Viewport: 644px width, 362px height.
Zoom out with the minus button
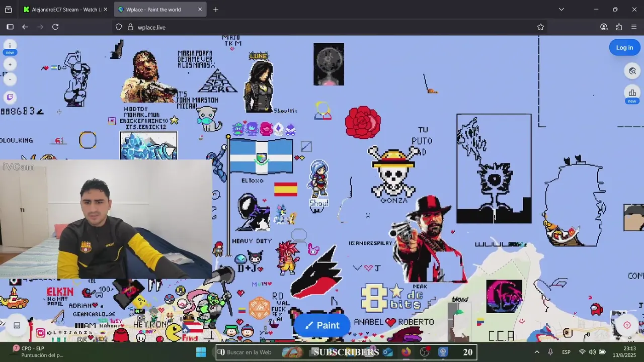(10, 79)
